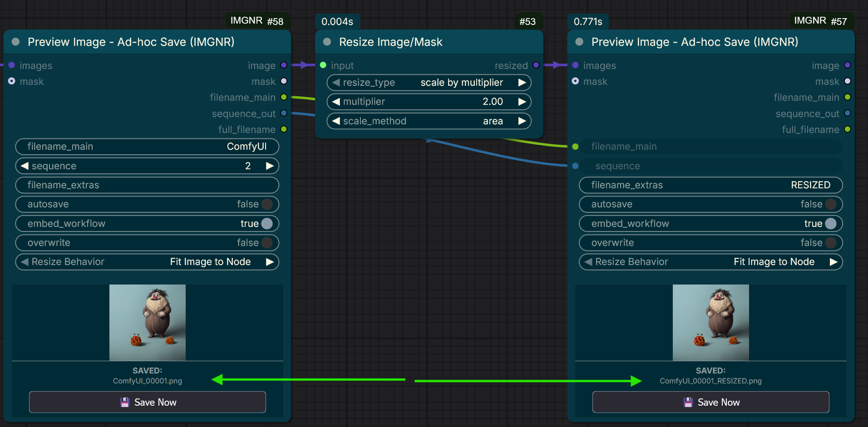Increase the multiplier value above 2.00
The width and height of the screenshot is (868, 427).
pos(522,102)
